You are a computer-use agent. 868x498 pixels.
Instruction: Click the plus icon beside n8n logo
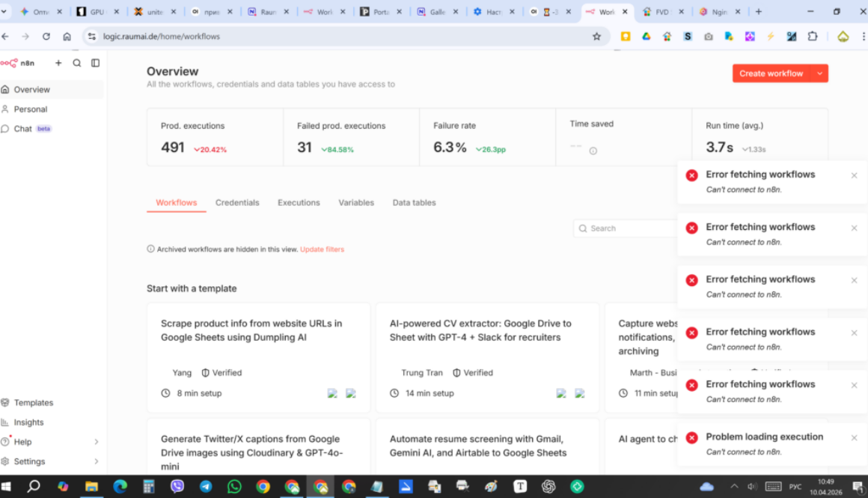tap(58, 63)
